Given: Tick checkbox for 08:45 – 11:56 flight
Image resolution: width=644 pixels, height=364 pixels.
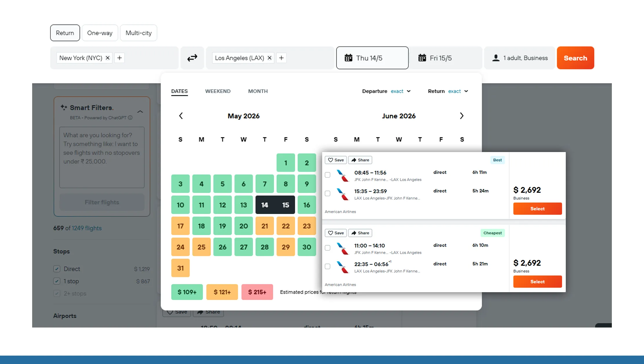Looking at the screenshot, I should coord(327,175).
